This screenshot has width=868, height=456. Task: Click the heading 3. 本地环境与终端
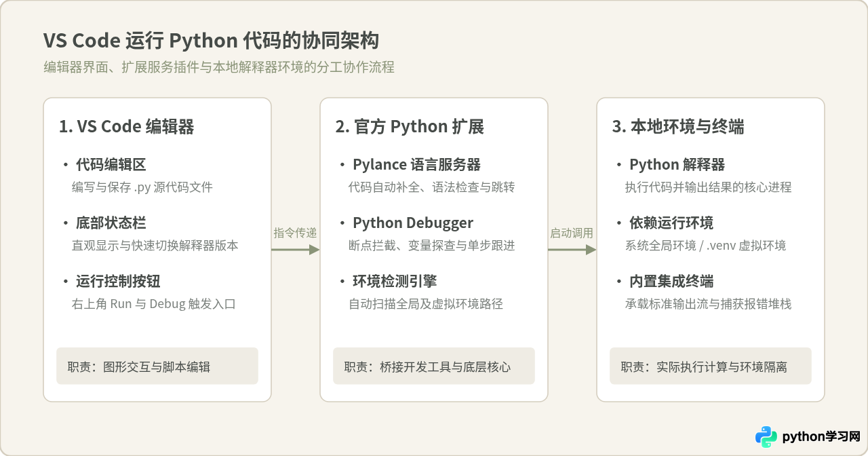pos(678,126)
